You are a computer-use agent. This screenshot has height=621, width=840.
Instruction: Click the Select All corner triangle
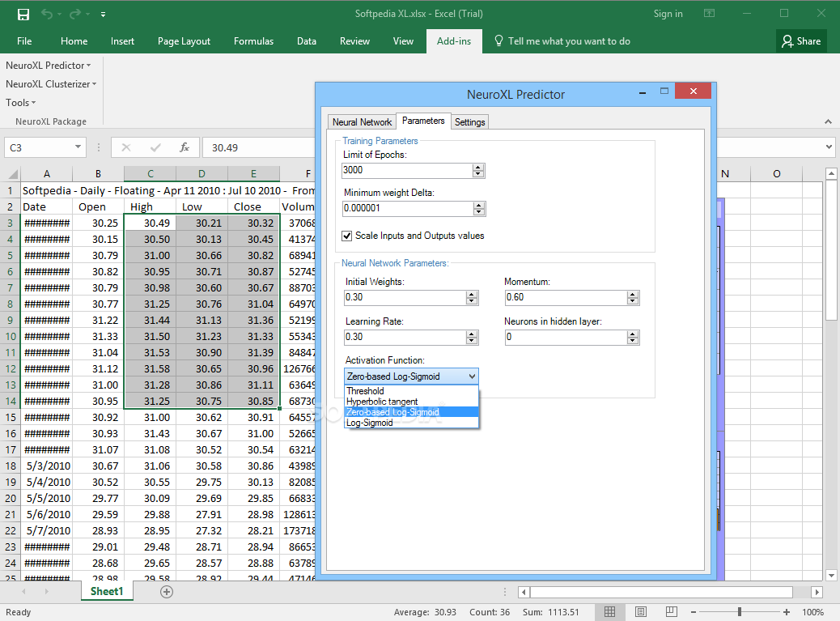click(x=13, y=173)
